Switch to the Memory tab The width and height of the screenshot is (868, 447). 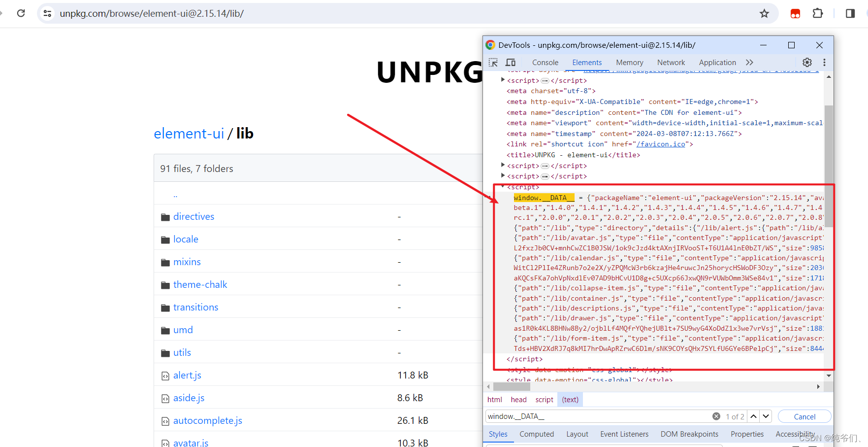pyautogui.click(x=629, y=63)
